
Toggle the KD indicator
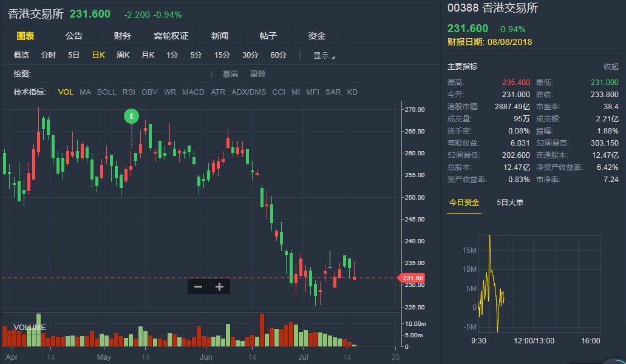pyautogui.click(x=352, y=92)
